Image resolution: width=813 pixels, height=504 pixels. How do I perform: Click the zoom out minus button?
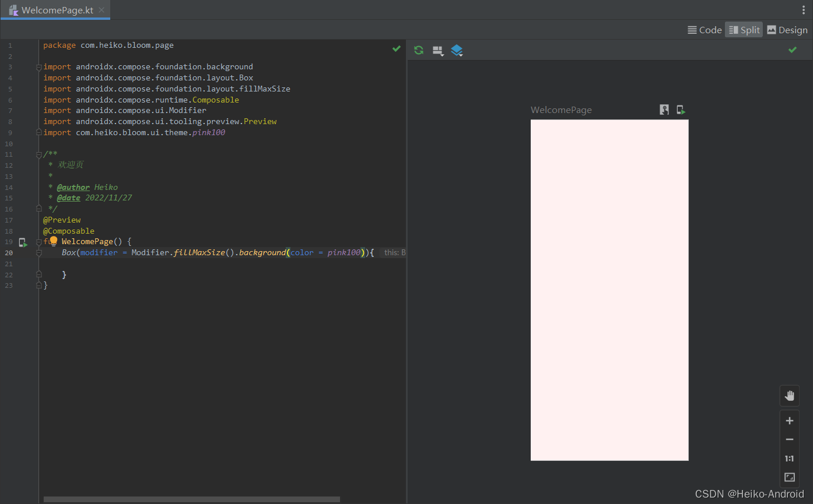coord(789,439)
